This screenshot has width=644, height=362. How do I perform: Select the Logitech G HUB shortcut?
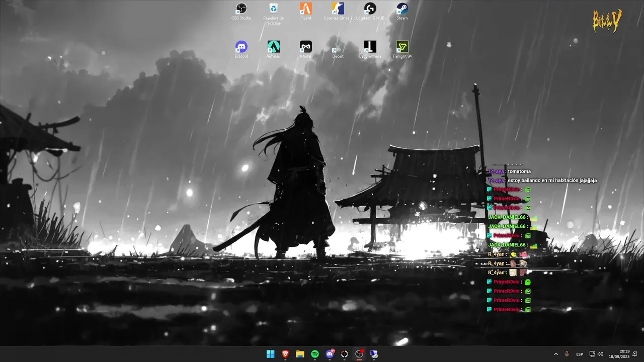[370, 12]
